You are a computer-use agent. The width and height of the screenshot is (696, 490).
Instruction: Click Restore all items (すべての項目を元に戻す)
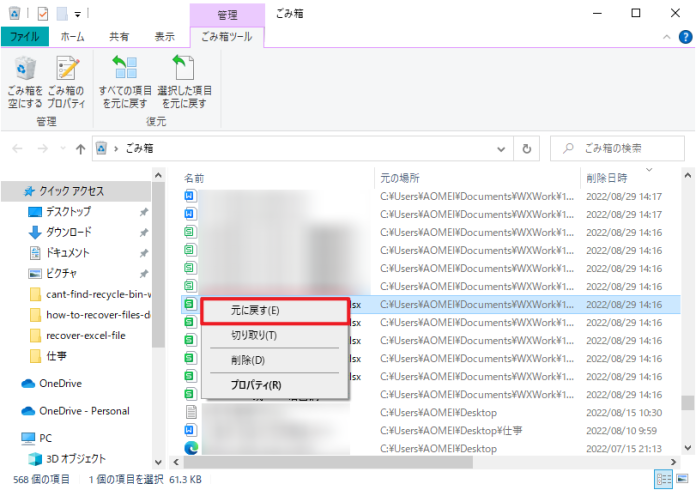pos(124,80)
